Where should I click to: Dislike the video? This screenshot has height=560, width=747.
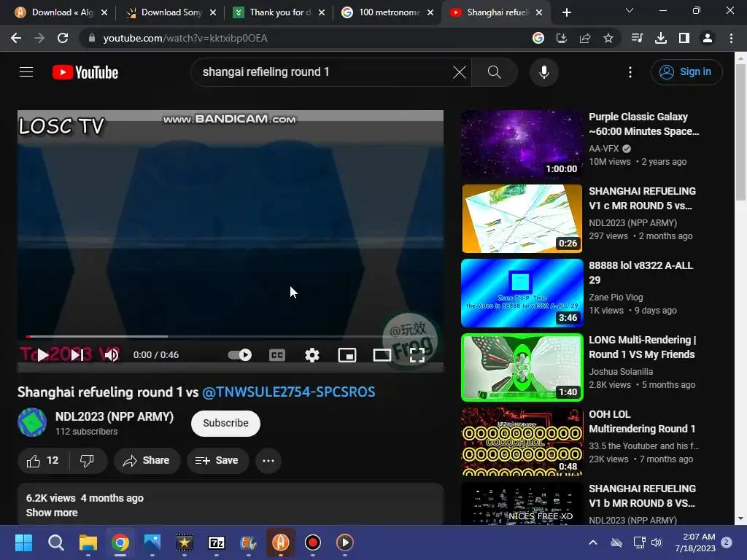click(88, 461)
